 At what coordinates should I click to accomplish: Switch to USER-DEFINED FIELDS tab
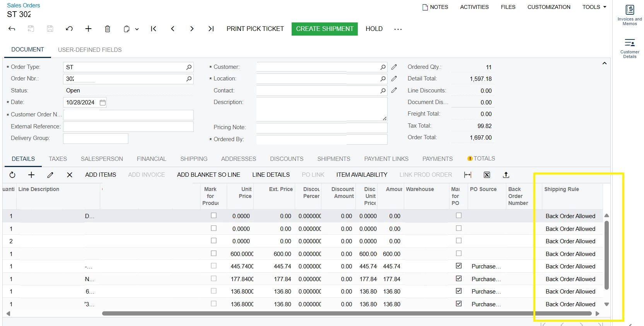click(90, 50)
